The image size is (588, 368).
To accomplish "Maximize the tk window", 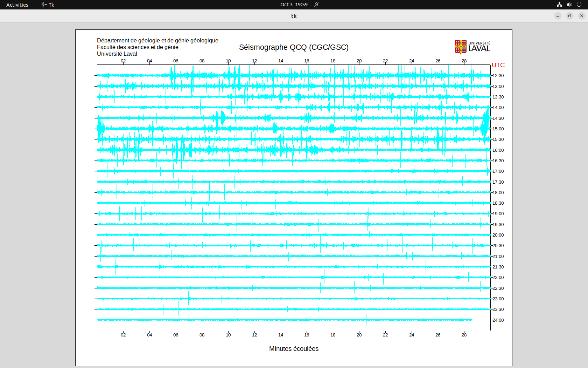I will [x=570, y=16].
